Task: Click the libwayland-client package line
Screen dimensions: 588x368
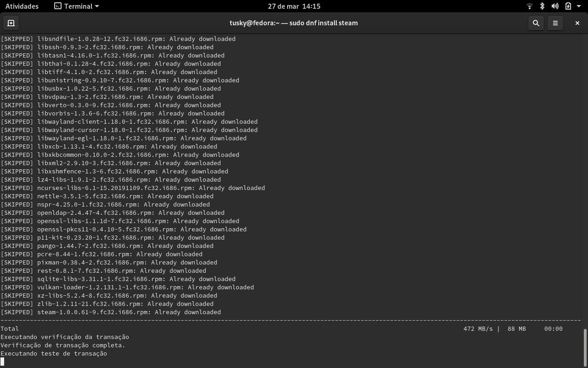Action: [129, 121]
